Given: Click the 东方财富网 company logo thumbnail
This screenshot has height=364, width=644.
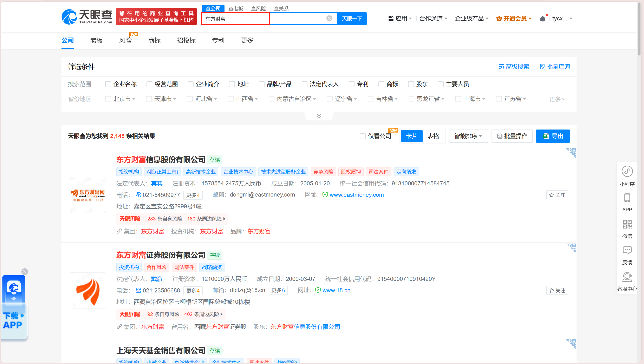Looking at the screenshot, I should [88, 195].
